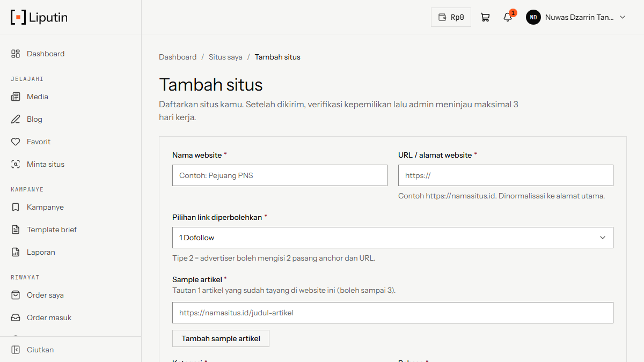Viewport: 644px width, 362px height.
Task: Click the Ciutkan collapse panel icon
Action: coord(16,350)
